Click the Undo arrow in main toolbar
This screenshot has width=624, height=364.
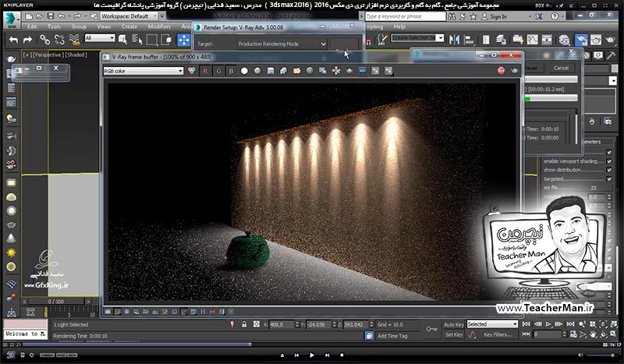pyautogui.click(x=13, y=40)
